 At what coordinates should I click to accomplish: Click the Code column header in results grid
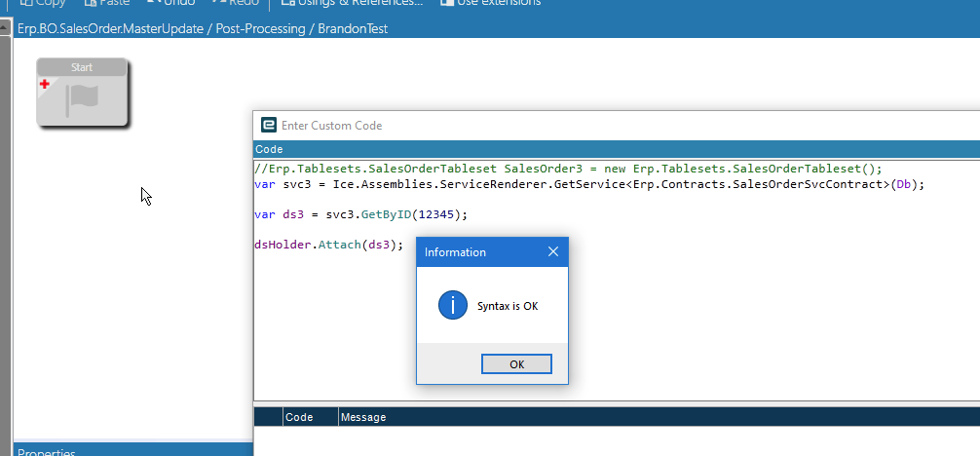pos(311,417)
